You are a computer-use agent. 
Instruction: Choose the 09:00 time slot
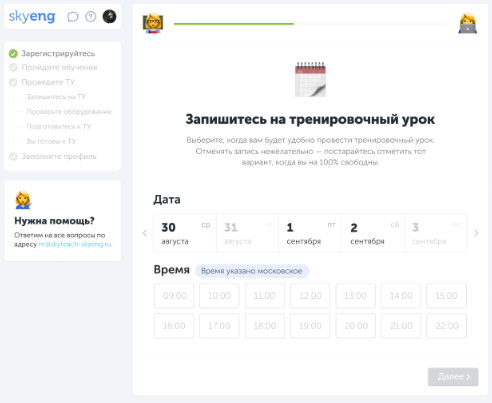click(174, 296)
